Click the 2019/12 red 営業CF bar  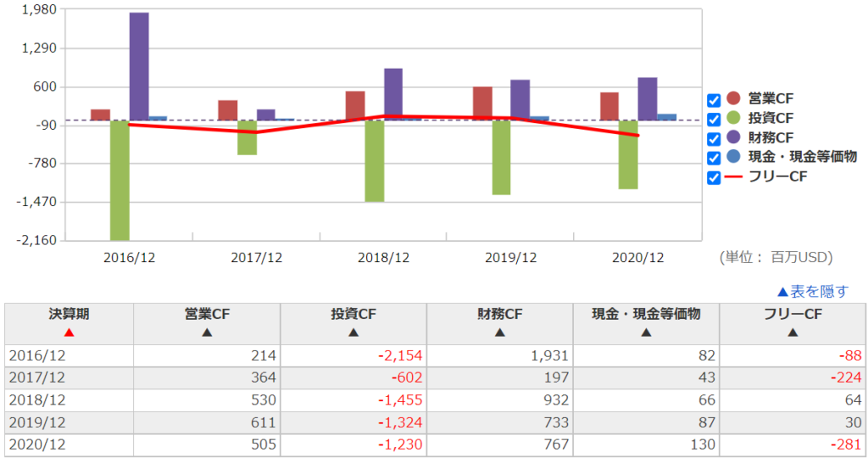click(x=482, y=103)
